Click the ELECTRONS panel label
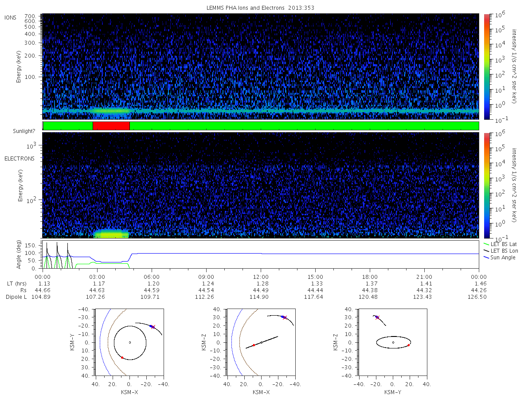Image resolution: width=532 pixels, height=399 pixels. pyautogui.click(x=20, y=159)
